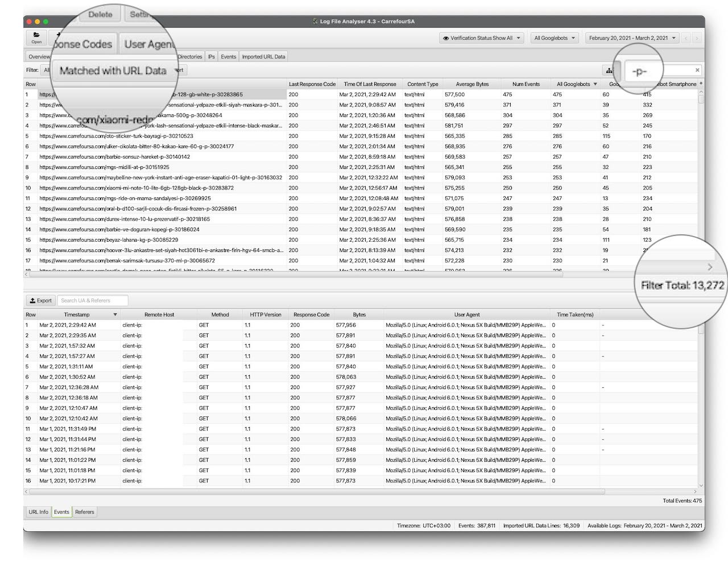Click Imported URL Data Lines: 16,309 status
Image resolution: width=728 pixels, height=562 pixels.
click(541, 526)
